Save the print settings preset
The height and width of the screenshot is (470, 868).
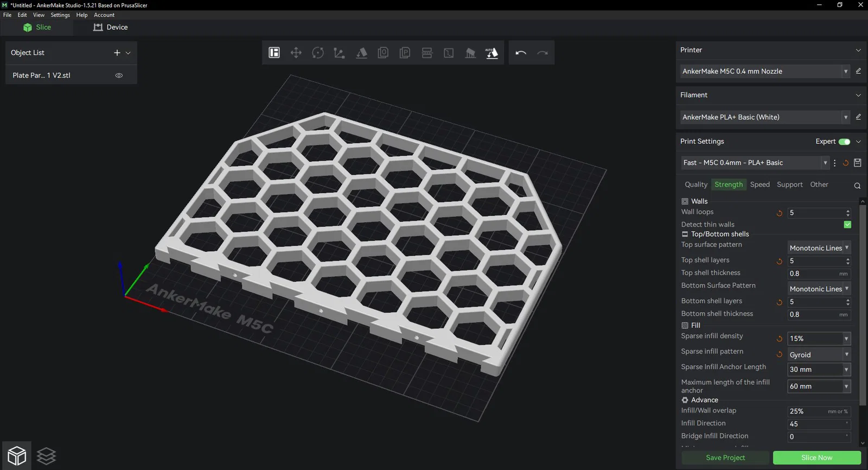pyautogui.click(x=858, y=163)
